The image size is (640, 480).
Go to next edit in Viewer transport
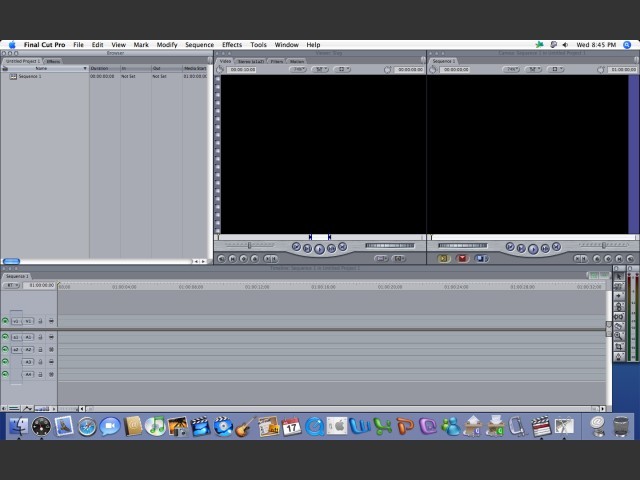tap(342, 247)
